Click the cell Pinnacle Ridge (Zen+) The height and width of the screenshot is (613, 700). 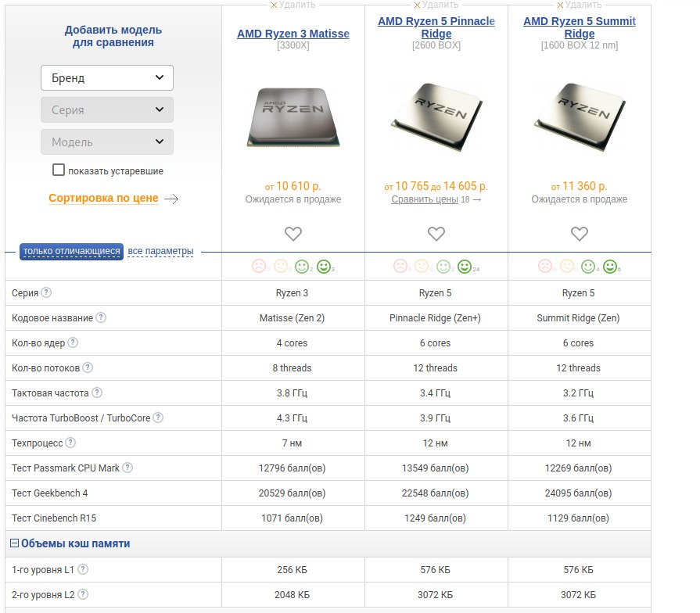[x=435, y=318]
